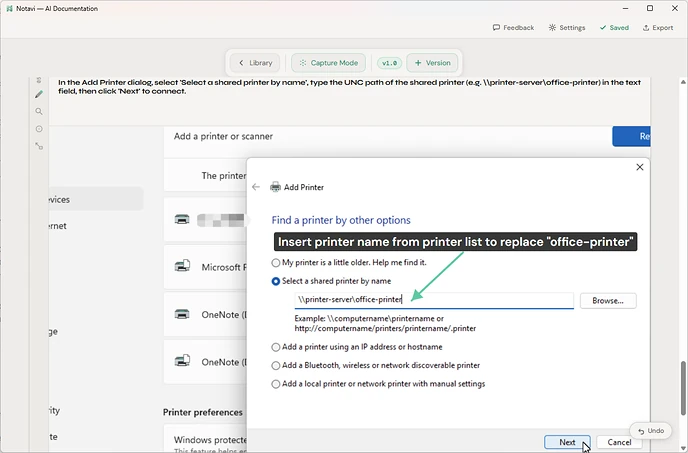Viewport: 688px width, 453px height.
Task: Select the circle spotlight tool in sidebar
Action: click(x=39, y=129)
